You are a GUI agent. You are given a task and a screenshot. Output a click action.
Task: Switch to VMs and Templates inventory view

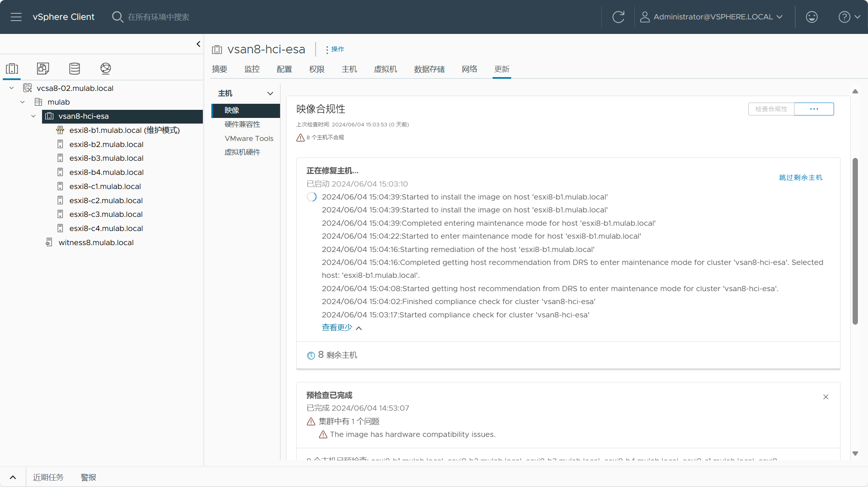[x=43, y=68]
